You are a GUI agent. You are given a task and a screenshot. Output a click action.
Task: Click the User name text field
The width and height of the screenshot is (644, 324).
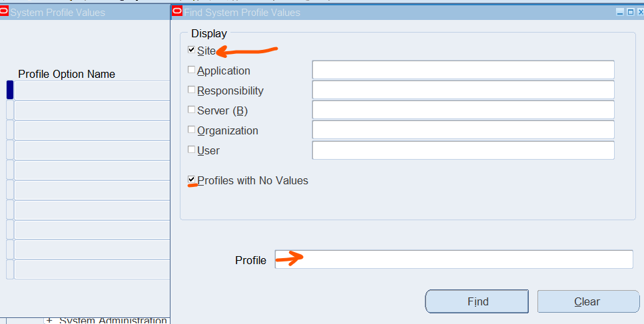464,150
